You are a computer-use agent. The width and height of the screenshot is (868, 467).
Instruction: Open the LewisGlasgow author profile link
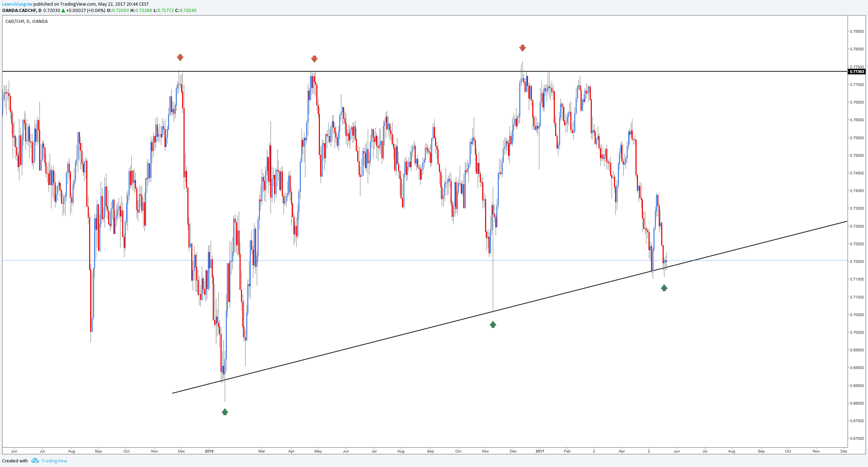tap(17, 4)
